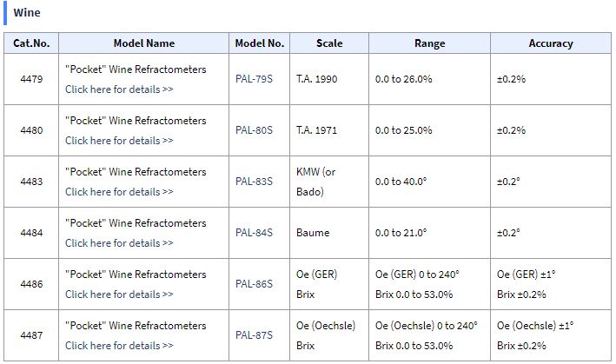Click the Range column header

[430, 43]
